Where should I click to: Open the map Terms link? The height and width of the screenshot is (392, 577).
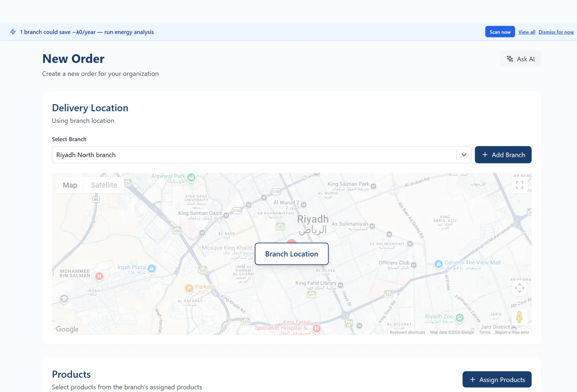click(485, 333)
